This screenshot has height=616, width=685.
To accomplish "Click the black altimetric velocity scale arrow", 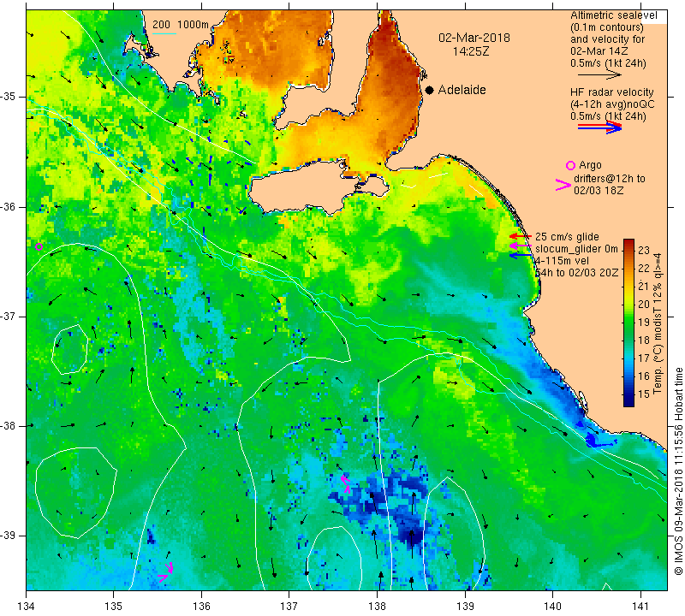I will [x=599, y=75].
